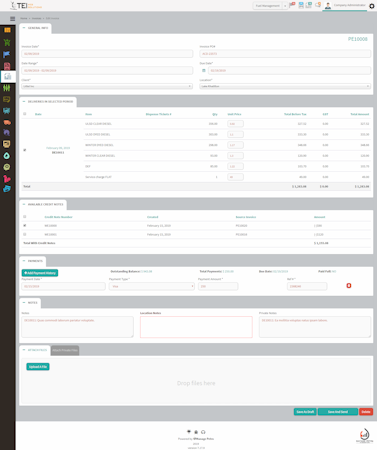The width and height of the screenshot is (377, 450).
Task: Remove the payment row with red delete icon
Action: pos(349,286)
